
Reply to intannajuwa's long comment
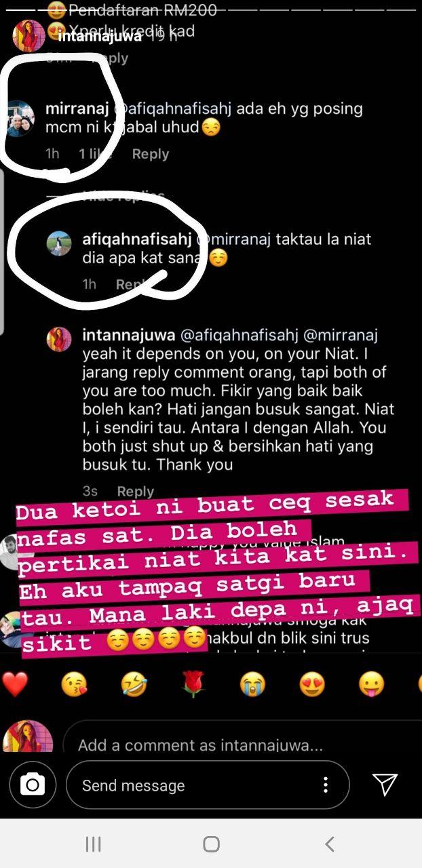coord(135,491)
